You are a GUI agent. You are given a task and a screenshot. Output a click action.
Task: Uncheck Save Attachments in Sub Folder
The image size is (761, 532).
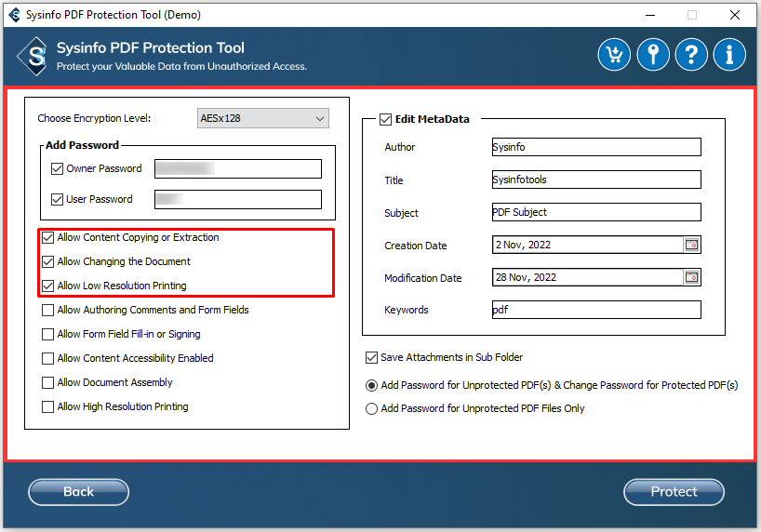(x=371, y=358)
